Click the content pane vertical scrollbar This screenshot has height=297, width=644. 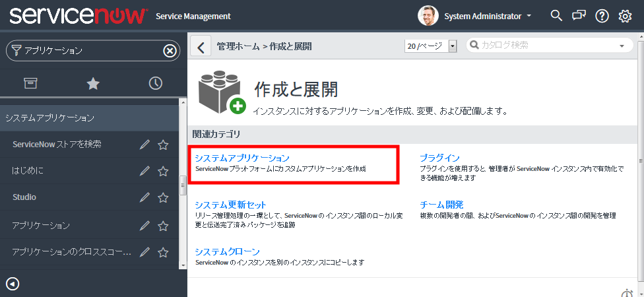pyautogui.click(x=641, y=160)
